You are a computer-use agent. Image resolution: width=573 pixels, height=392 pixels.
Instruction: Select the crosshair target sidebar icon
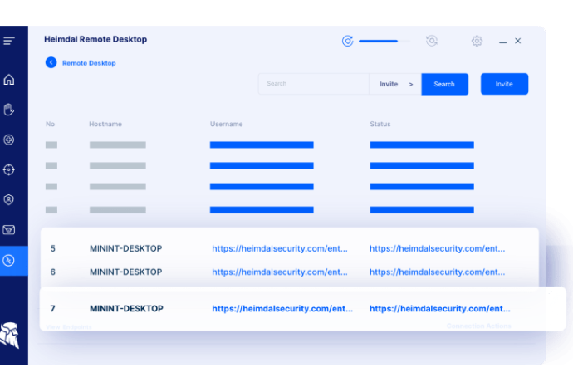[9, 169]
